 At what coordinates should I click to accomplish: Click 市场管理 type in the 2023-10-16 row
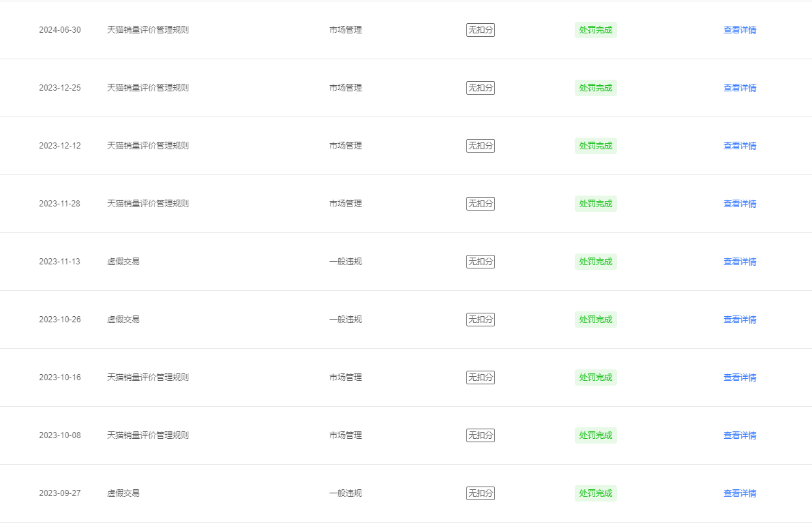point(346,378)
